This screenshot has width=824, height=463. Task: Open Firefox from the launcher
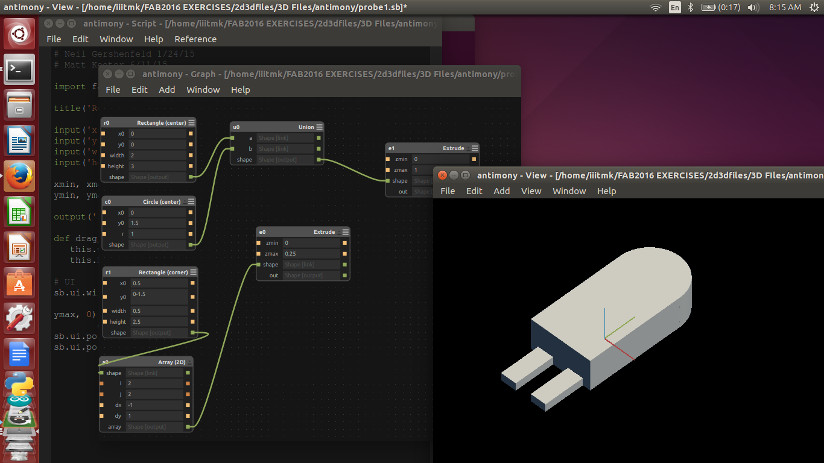pos(19,176)
